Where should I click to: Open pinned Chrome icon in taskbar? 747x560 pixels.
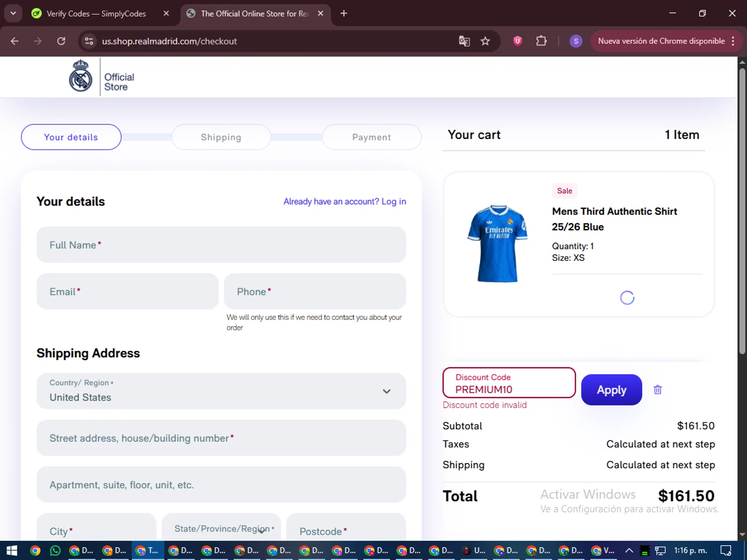click(35, 551)
